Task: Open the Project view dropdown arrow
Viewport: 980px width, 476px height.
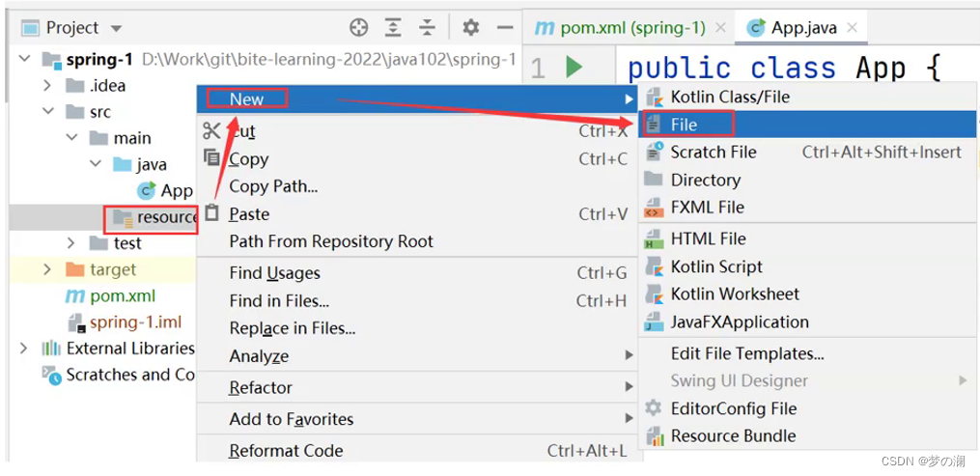Action: 116,28
